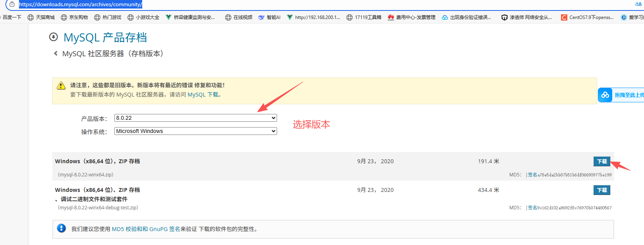Click the back chevron before MySQL 社区服务器
Viewport: 644px width, 245px height.
coord(56,53)
